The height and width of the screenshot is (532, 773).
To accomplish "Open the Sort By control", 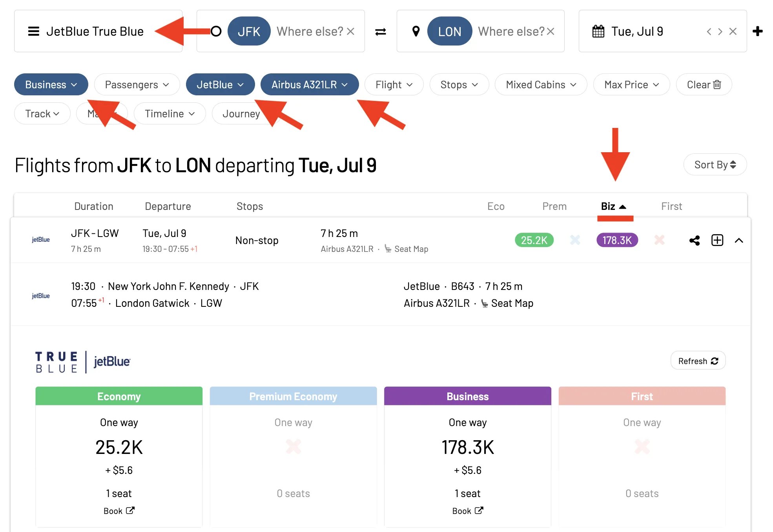I will point(715,164).
